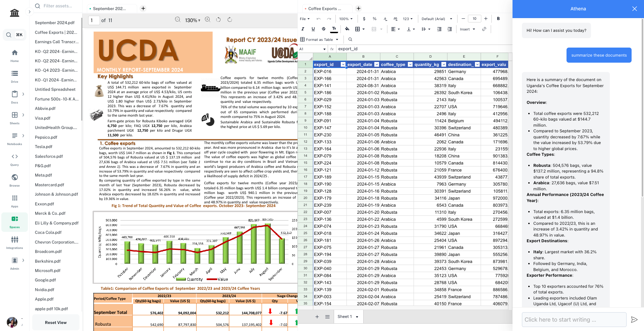This screenshot has height=331, width=644.
Task: Zoom in the PDF viewer
Action: 208,20
